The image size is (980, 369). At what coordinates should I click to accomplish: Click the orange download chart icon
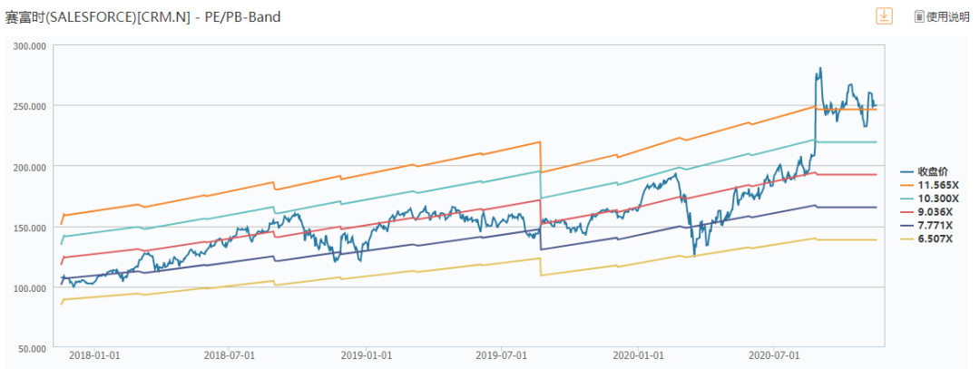click(x=883, y=16)
